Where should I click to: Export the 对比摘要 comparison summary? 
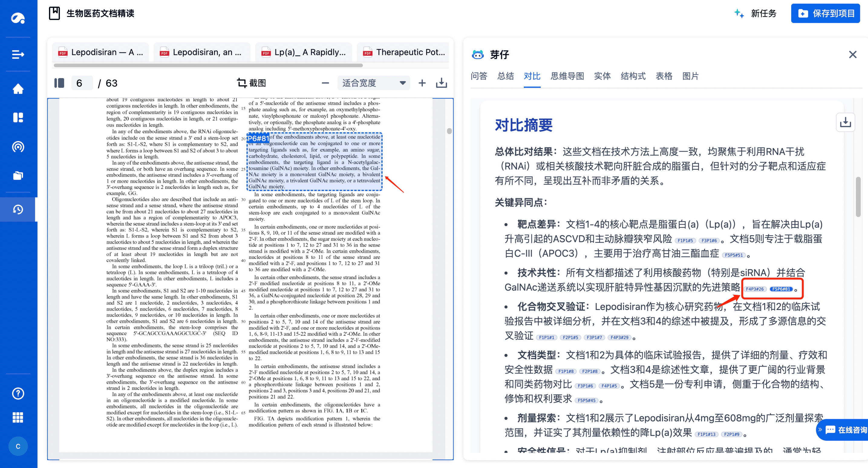tap(845, 122)
